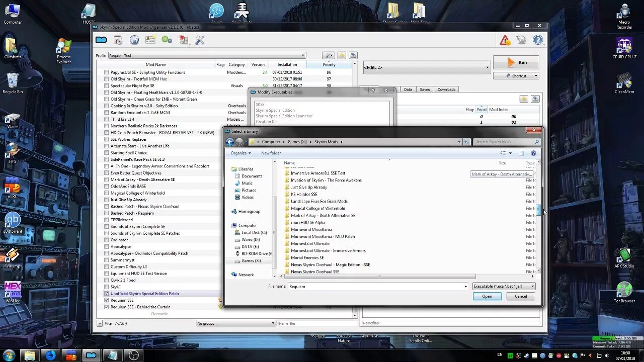The image size is (644, 362).
Task: Click the Mark of Arkay folder icon
Action: (x=287, y=215)
